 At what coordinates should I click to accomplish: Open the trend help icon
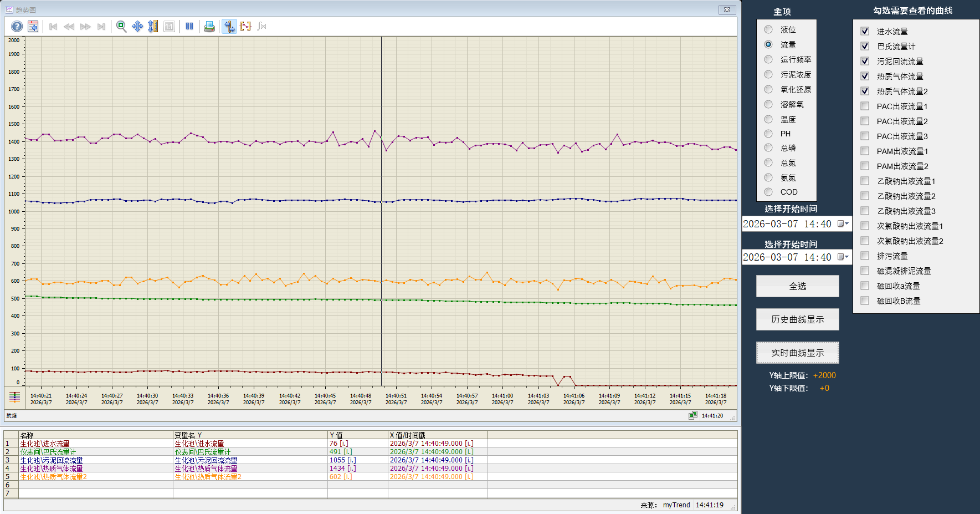tap(17, 27)
